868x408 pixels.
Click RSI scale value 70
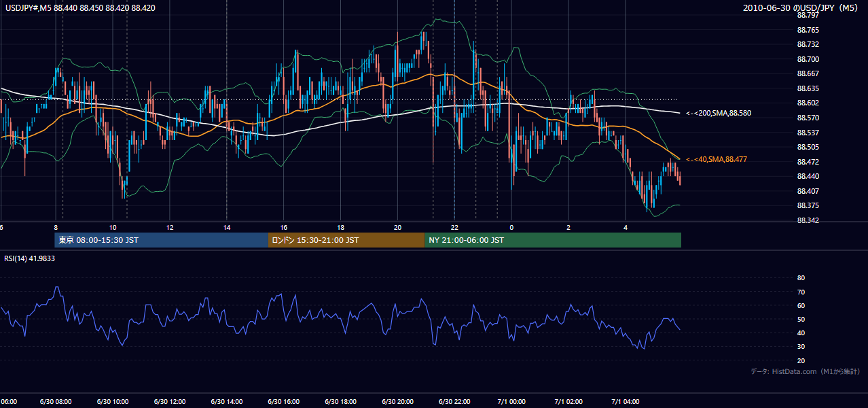pyautogui.click(x=801, y=292)
